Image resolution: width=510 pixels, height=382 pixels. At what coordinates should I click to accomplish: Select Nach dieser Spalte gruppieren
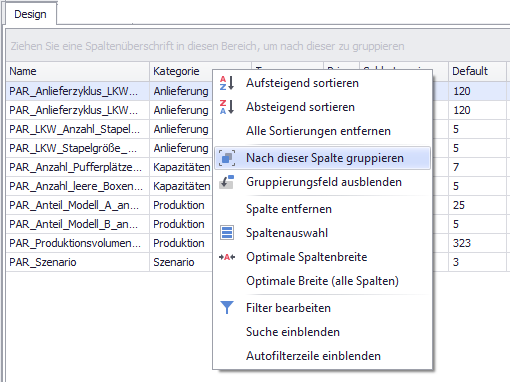pyautogui.click(x=322, y=158)
